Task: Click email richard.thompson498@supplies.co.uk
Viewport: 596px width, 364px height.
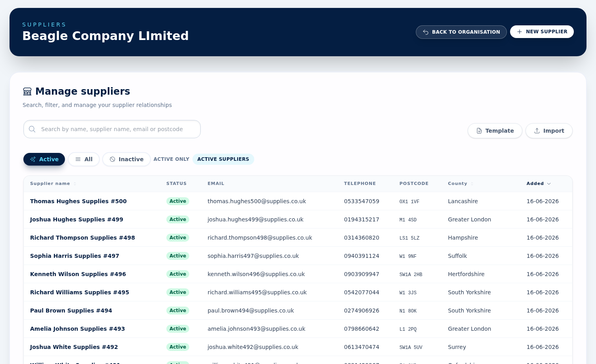Action: (260, 238)
